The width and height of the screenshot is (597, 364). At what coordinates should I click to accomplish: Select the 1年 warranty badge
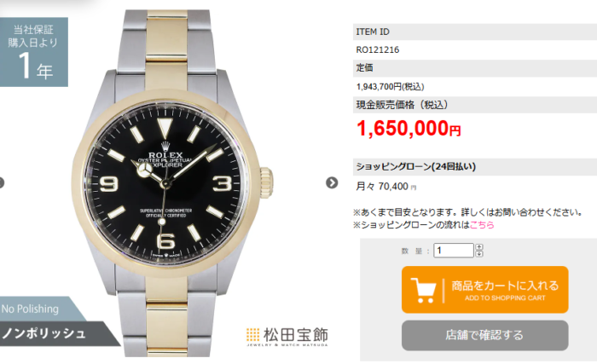coord(34,52)
